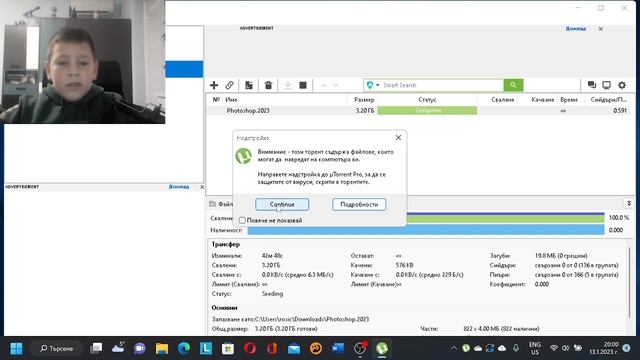Viewport: 640px width, 360px height.
Task: Click the 3.20 ГБ size cell
Action: coord(365,111)
